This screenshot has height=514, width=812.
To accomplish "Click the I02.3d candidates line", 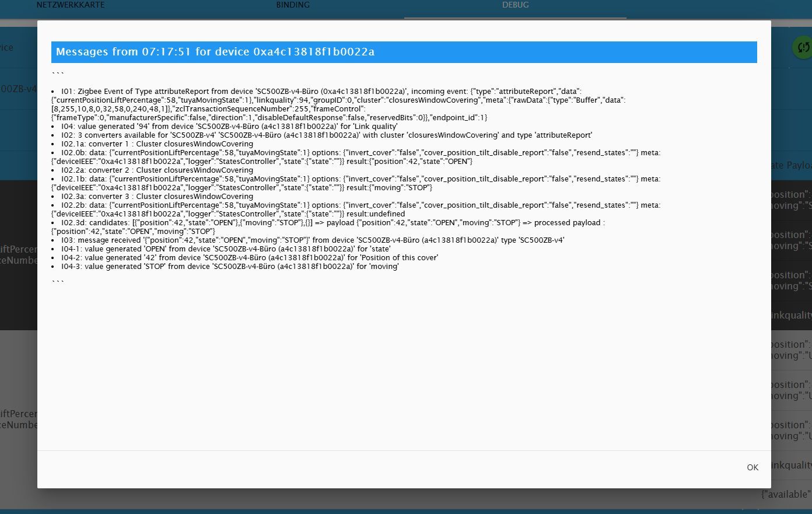I will click(x=328, y=227).
